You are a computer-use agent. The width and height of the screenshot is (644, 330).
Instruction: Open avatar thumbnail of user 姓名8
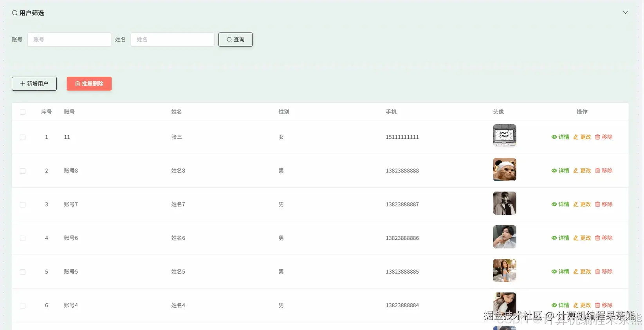pyautogui.click(x=505, y=170)
